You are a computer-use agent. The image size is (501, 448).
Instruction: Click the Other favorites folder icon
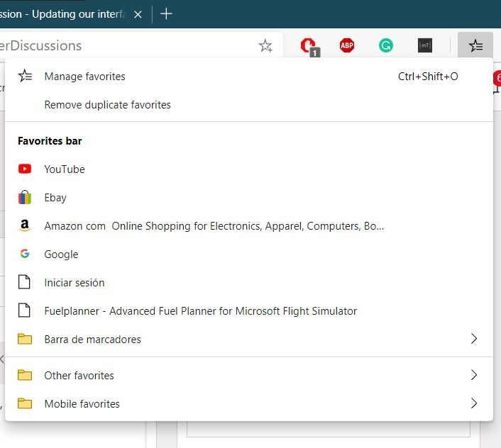(x=25, y=375)
